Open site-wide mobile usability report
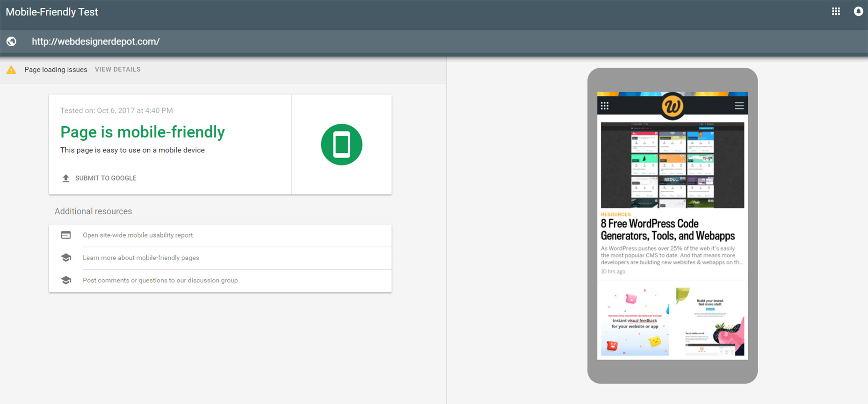The width and height of the screenshot is (868, 404). click(138, 235)
